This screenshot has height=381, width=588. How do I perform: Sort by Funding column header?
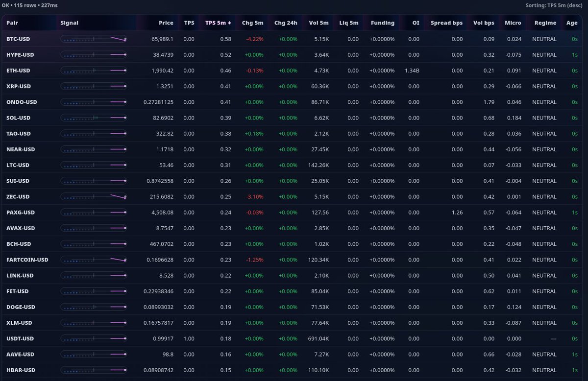pyautogui.click(x=383, y=23)
